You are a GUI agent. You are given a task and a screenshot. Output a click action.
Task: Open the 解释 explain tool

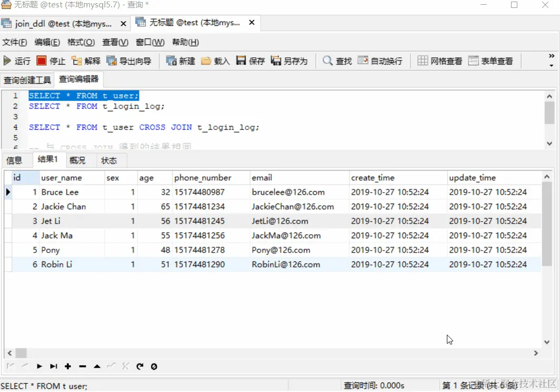click(86, 61)
